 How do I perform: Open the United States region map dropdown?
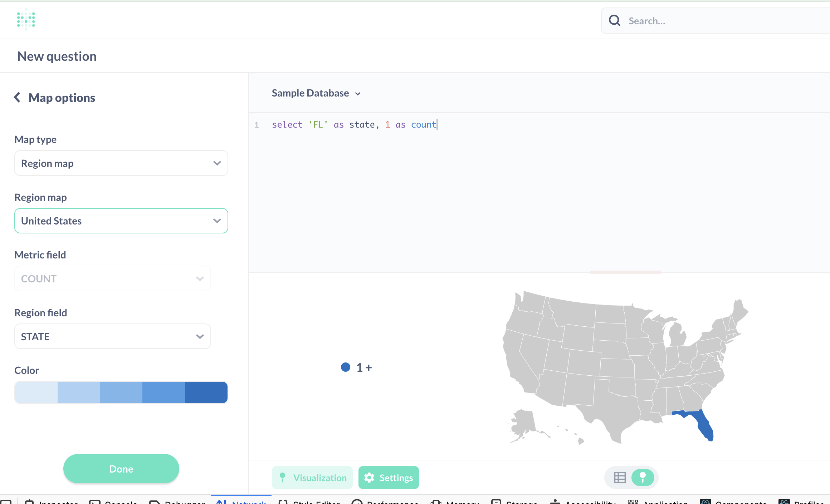(121, 221)
